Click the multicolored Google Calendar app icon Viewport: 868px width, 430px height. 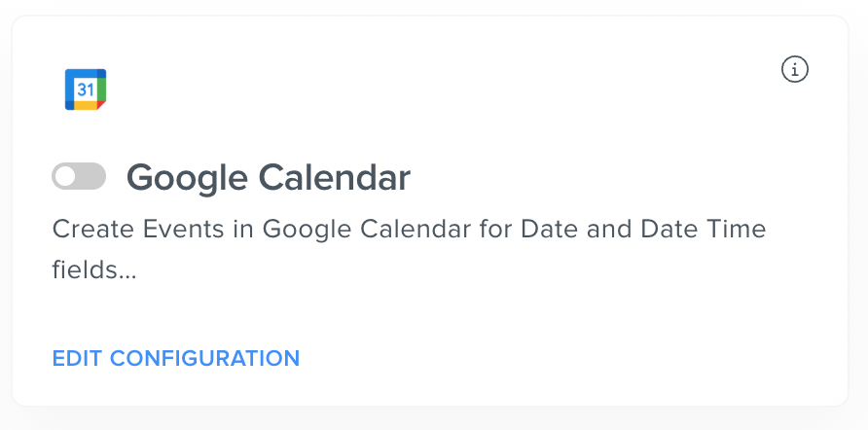tap(85, 90)
